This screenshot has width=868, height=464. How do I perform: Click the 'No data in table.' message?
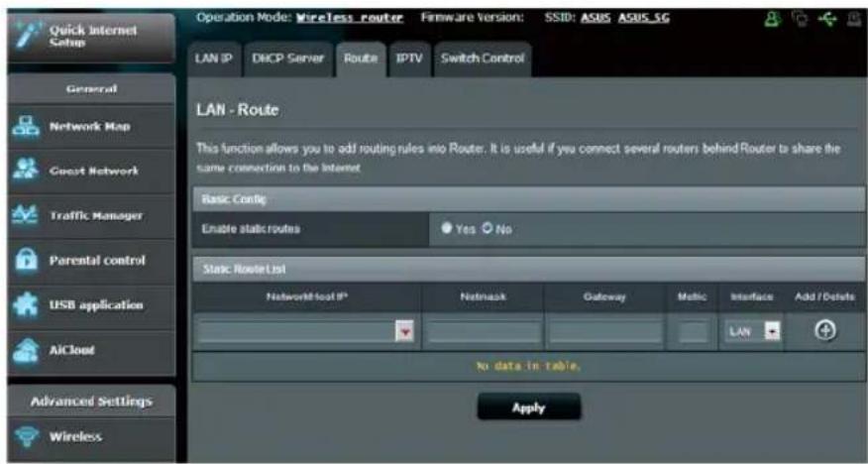[528, 366]
